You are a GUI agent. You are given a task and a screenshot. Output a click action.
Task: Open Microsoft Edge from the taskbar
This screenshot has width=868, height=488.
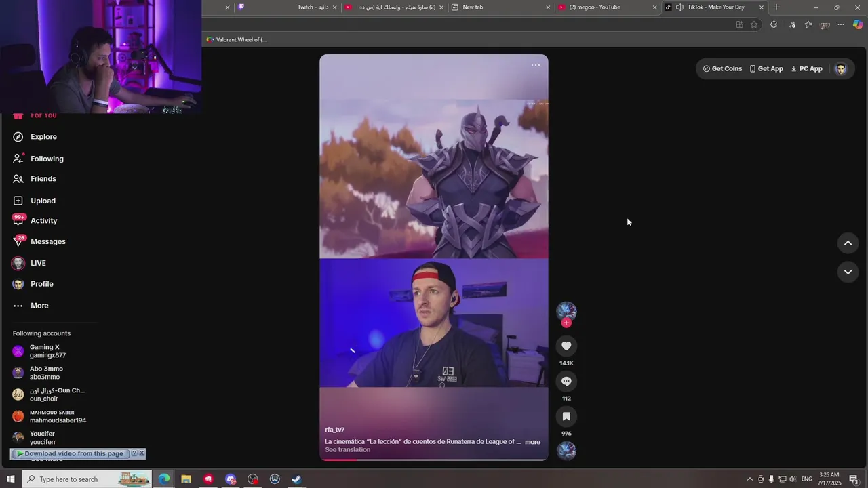click(164, 479)
